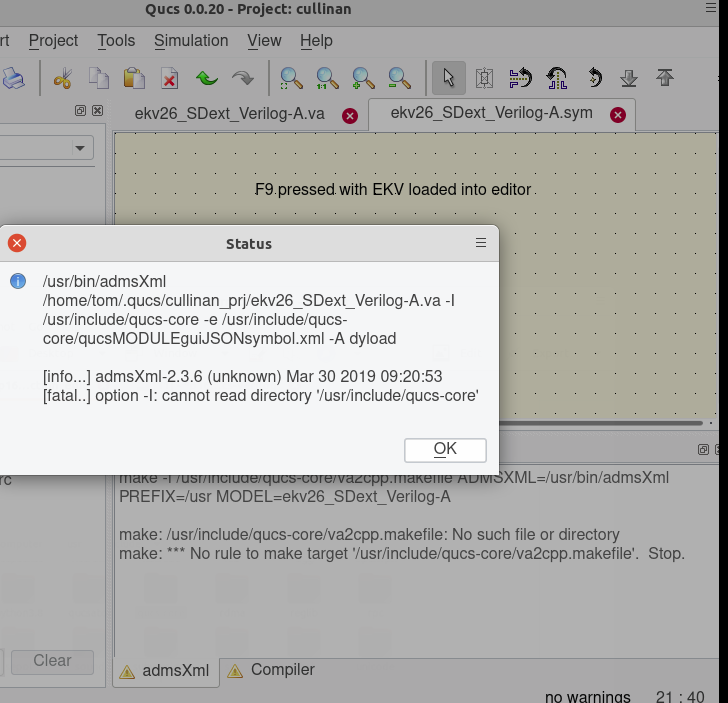The width and height of the screenshot is (728, 703).
Task: Click the green Undo arrow
Action: click(207, 78)
